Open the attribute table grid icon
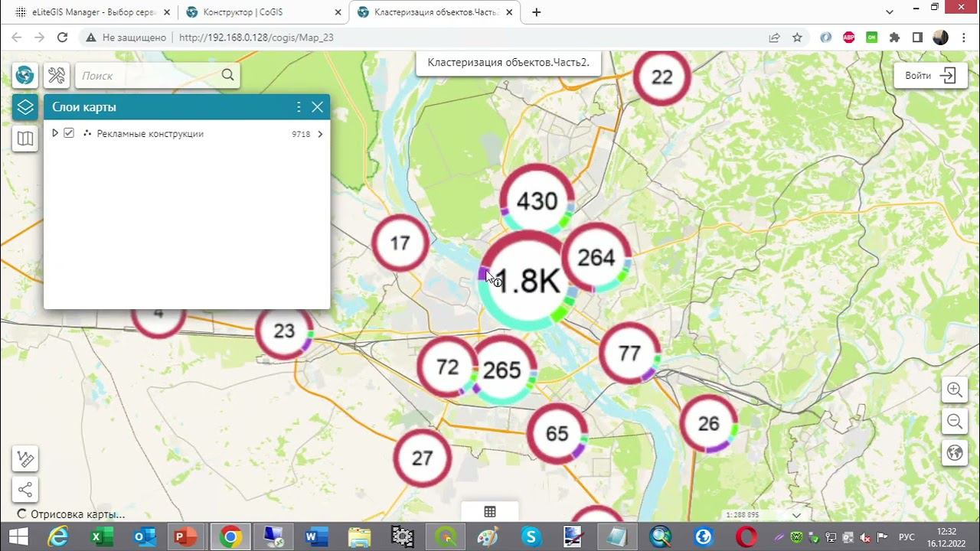This screenshot has height=551, width=980. 490,511
